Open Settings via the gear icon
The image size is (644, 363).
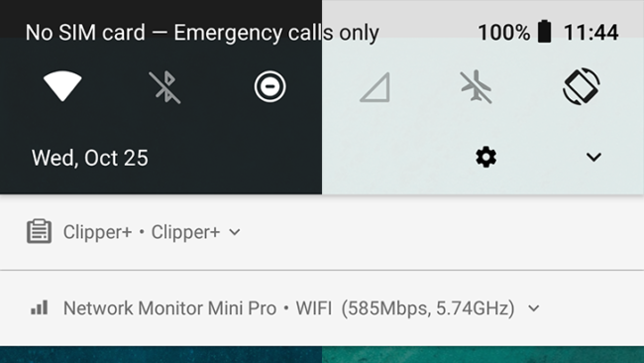pyautogui.click(x=485, y=157)
